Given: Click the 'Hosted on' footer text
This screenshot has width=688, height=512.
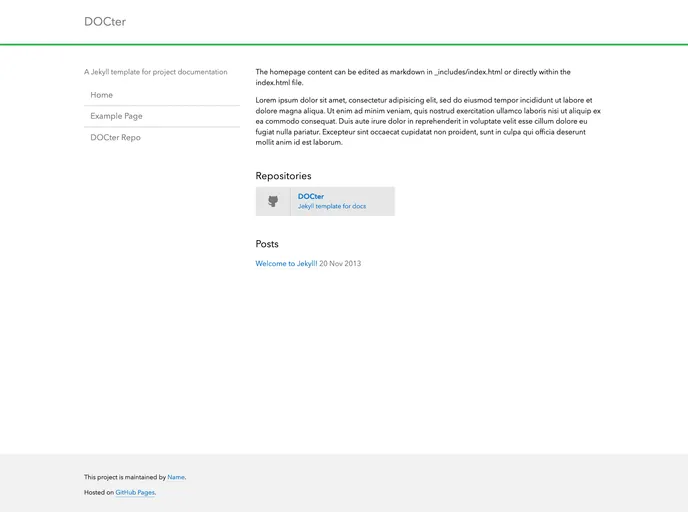Looking at the screenshot, I should point(99,492).
